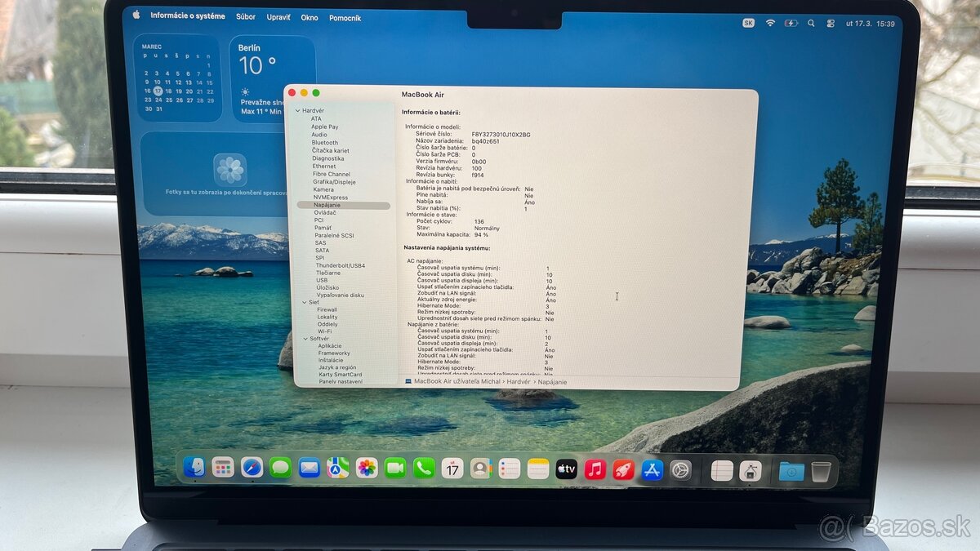Open Finder from the Dock

194,467
